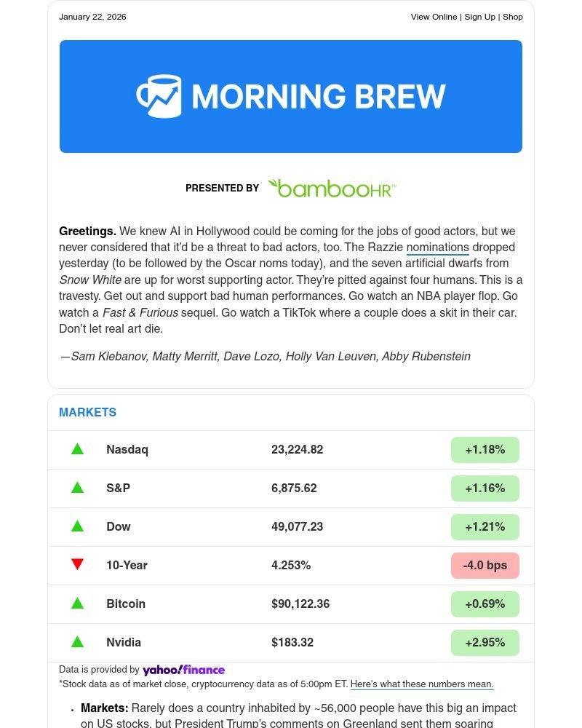Screen dimensions: 582x728
Task: Select the green up arrow beside Nasdaq
Action: pos(78,449)
